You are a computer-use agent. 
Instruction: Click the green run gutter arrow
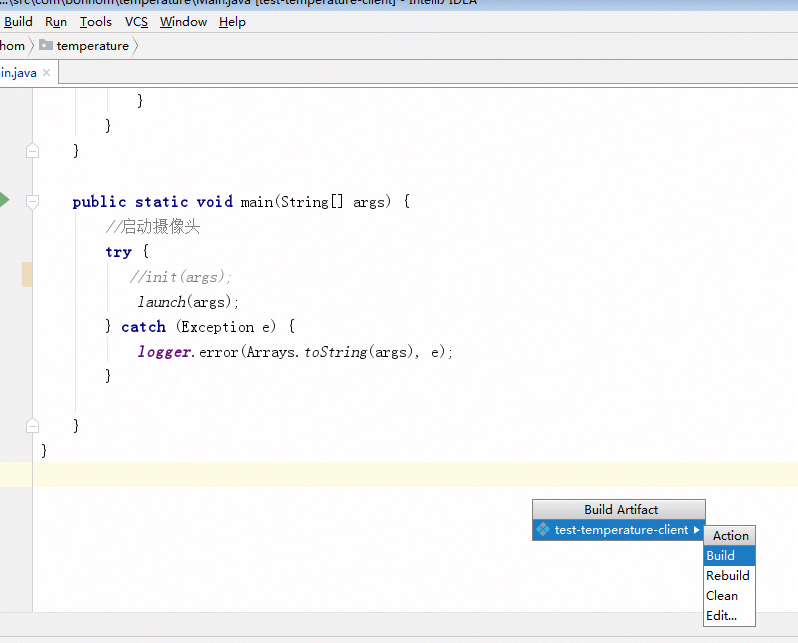coord(4,200)
